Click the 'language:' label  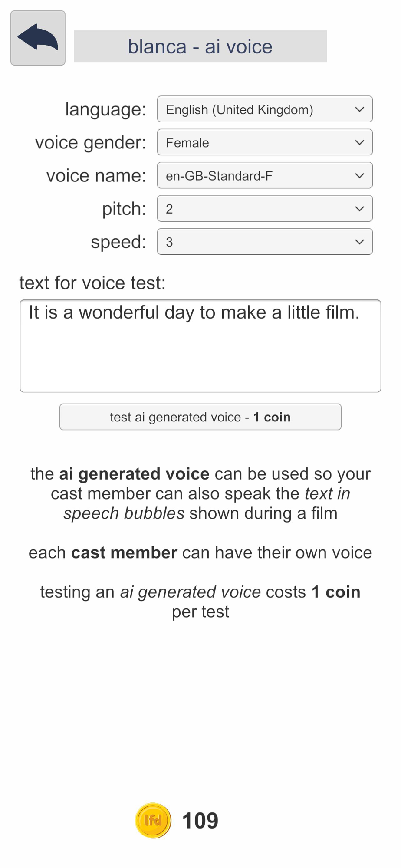[105, 109]
